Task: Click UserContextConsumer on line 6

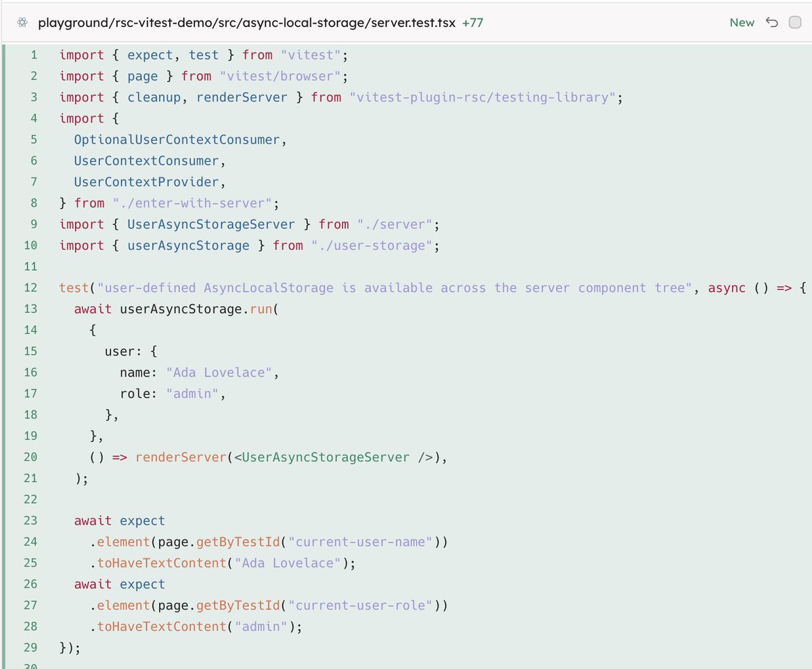Action: click(146, 160)
